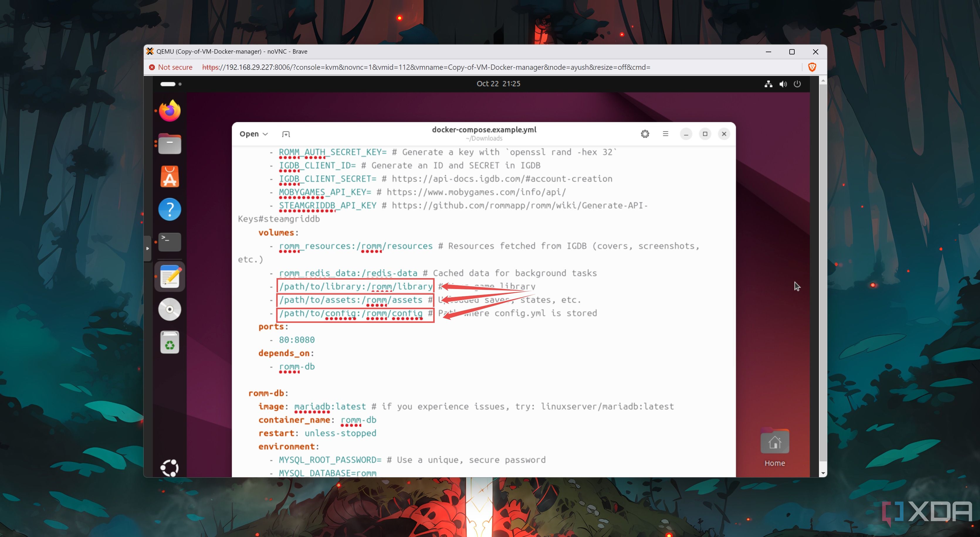980x537 pixels.
Task: Click the depends_on: key
Action: point(286,353)
